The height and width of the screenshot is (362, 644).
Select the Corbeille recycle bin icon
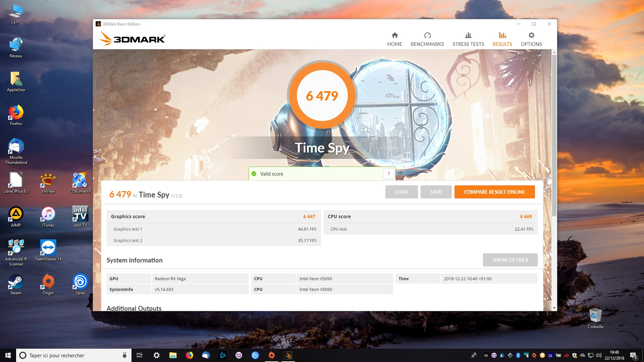[596, 318]
